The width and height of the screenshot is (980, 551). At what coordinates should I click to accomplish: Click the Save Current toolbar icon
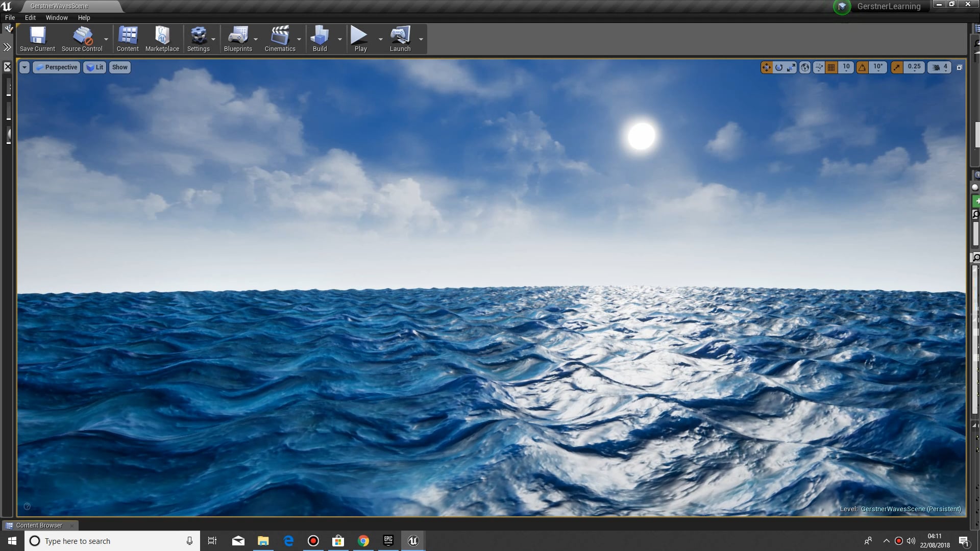pyautogui.click(x=37, y=39)
